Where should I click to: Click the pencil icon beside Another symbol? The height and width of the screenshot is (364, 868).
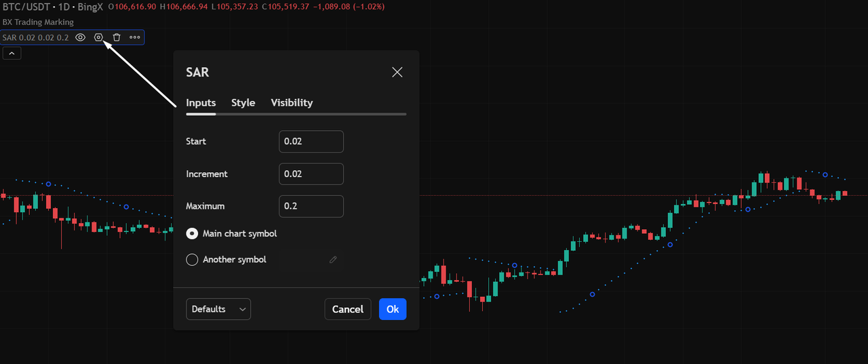click(333, 260)
